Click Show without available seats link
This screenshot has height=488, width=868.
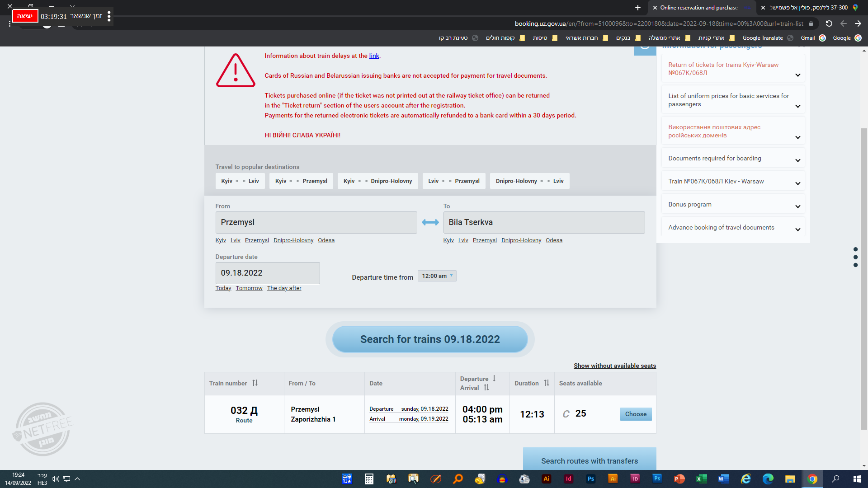pyautogui.click(x=614, y=366)
